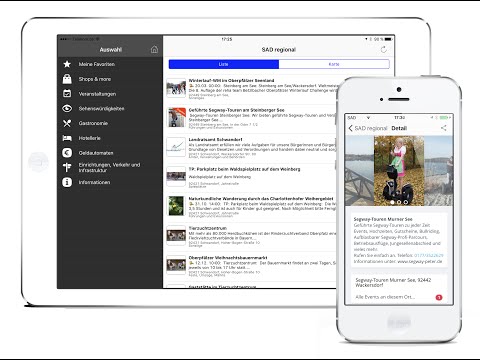Tap the Sehenswürdigkeiten eye icon

(x=67, y=108)
